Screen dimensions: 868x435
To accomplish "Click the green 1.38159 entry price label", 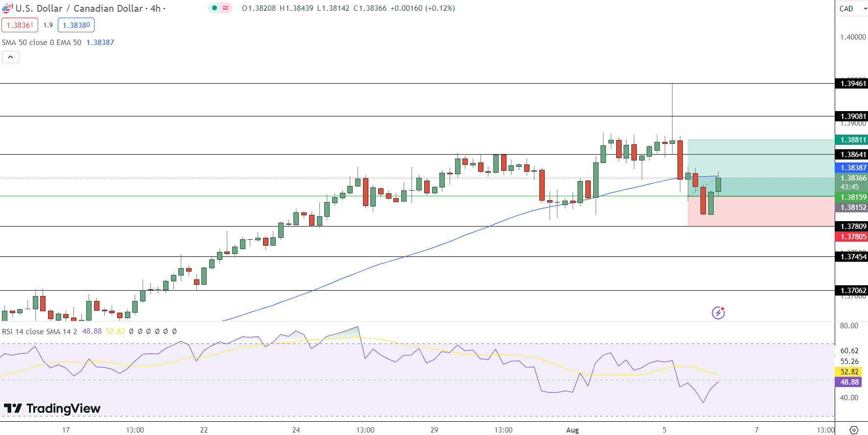I will (x=851, y=197).
